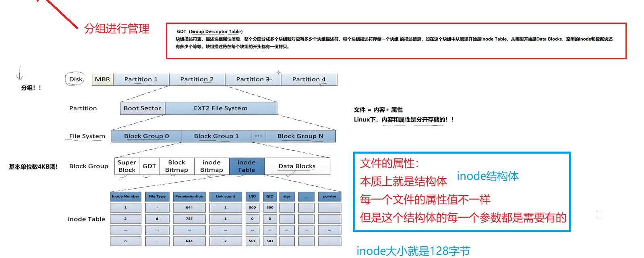Viewport: 644px width, 258px height.
Task: Click the Boot Sector box
Action: click(x=142, y=108)
